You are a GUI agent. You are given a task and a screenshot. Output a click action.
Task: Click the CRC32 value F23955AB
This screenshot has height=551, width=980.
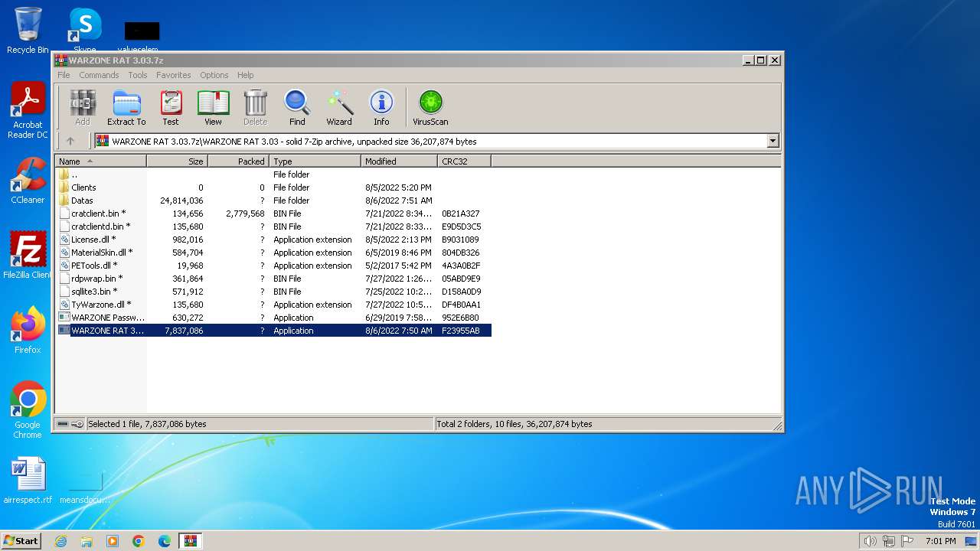[x=461, y=331]
